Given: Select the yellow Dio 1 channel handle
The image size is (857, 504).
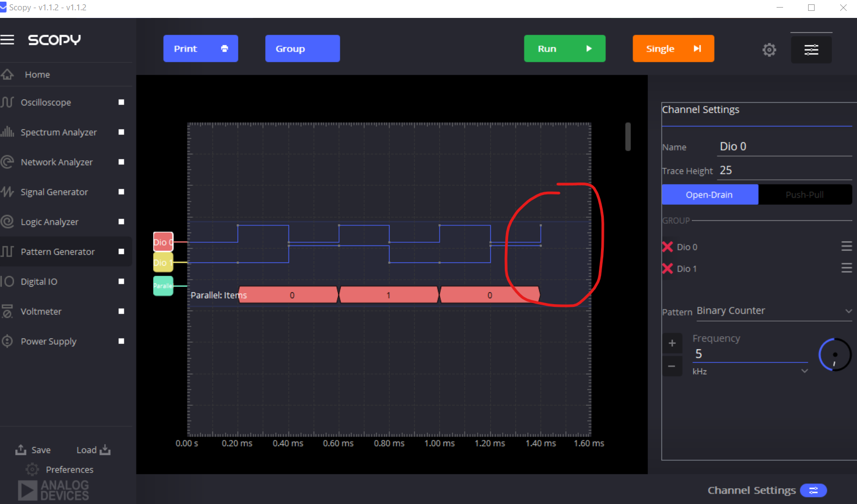Looking at the screenshot, I should 163,262.
